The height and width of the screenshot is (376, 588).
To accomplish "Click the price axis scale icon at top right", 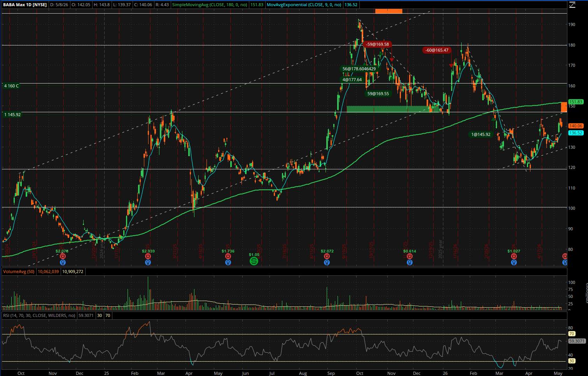I will 572,5.
